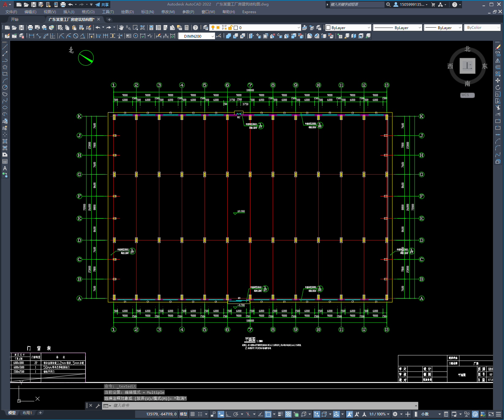504x420 pixels.
Task: Select the Multiline Text tool
Action: [5, 168]
